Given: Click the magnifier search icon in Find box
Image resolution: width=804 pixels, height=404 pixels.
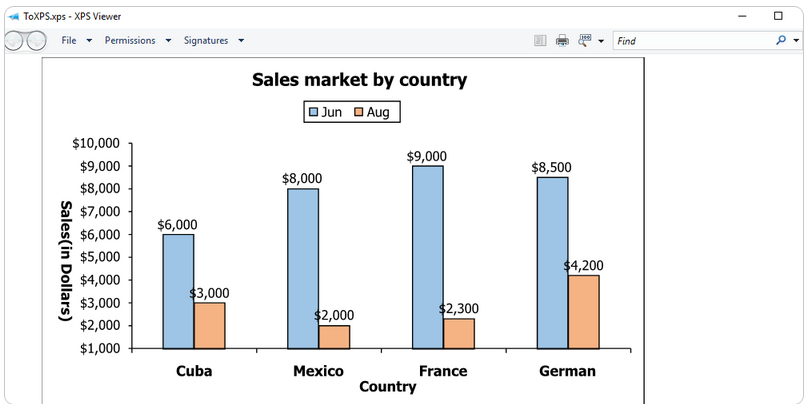Looking at the screenshot, I should 781,41.
